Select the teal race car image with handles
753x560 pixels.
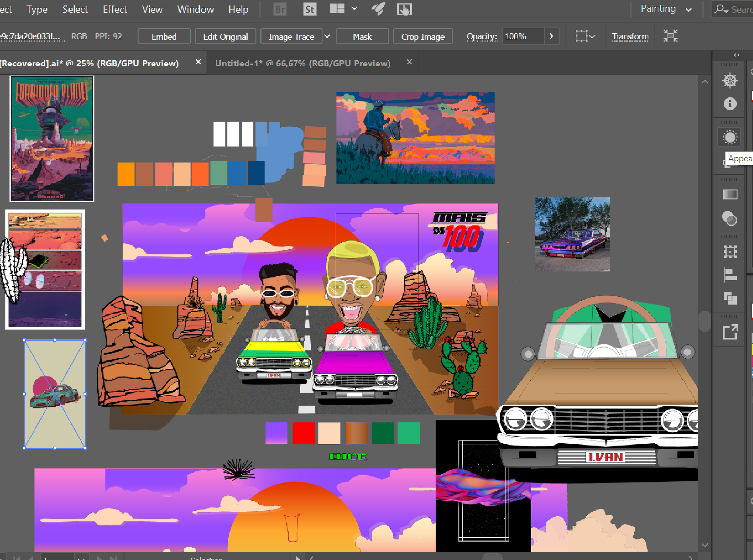tap(55, 394)
